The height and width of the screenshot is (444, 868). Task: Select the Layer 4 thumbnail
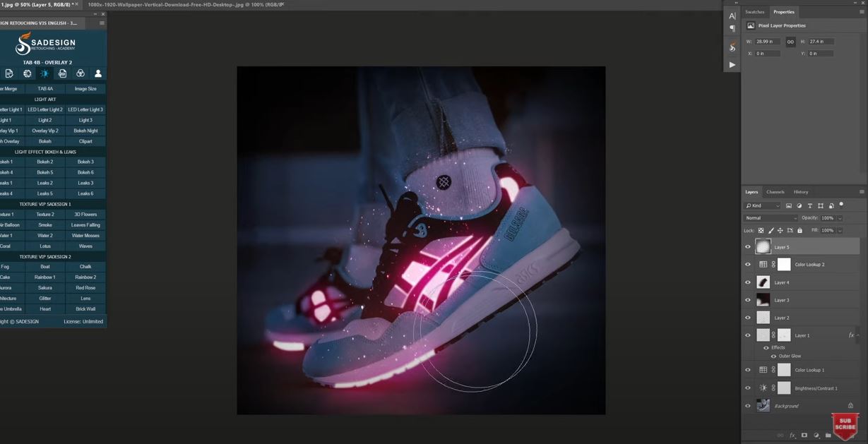point(763,282)
